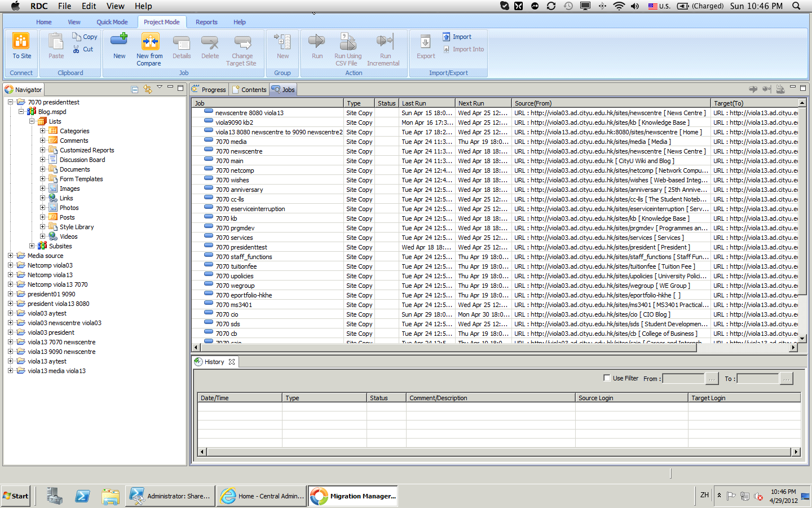Click collapse-all icon in Navigator header
This screenshot has width=812, height=508.
click(x=135, y=89)
